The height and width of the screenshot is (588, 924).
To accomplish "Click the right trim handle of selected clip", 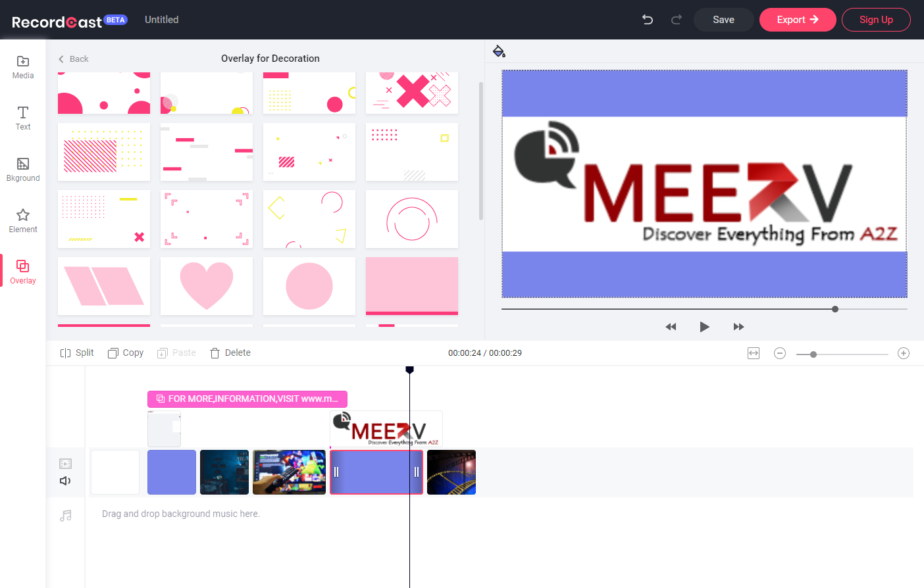I will (417, 472).
